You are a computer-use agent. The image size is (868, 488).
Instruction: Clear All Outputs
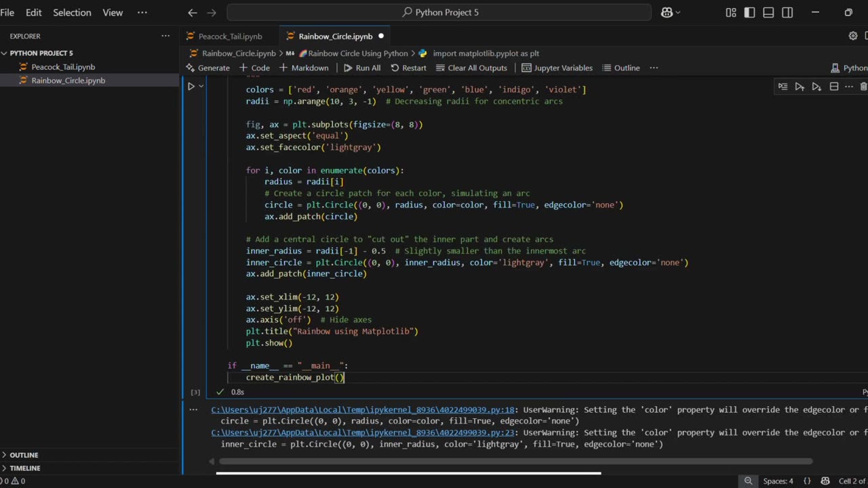point(471,68)
